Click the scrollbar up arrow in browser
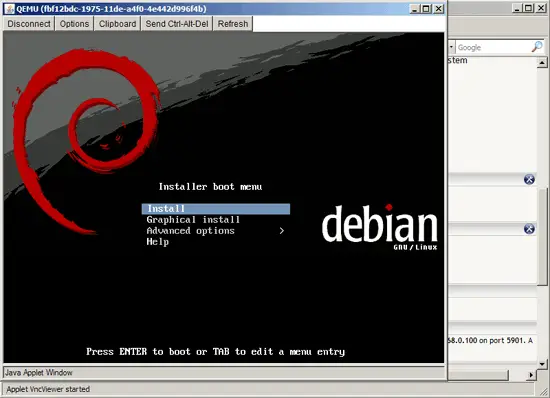 (542, 63)
